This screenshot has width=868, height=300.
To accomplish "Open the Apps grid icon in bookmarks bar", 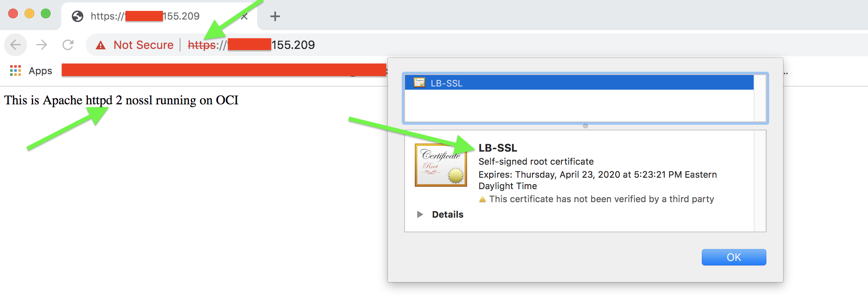I will 16,71.
